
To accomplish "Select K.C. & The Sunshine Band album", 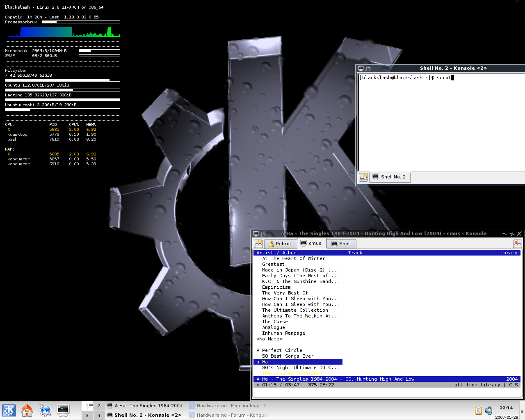I will pos(301,281).
